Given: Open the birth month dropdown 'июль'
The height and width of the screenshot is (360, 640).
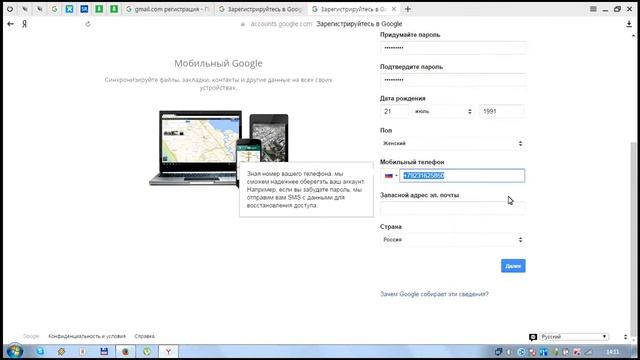Looking at the screenshot, I should (443, 111).
